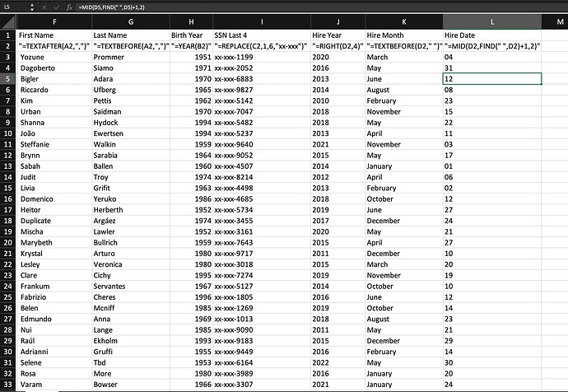Select column I header
This screenshot has width=568, height=392.
tap(262, 22)
